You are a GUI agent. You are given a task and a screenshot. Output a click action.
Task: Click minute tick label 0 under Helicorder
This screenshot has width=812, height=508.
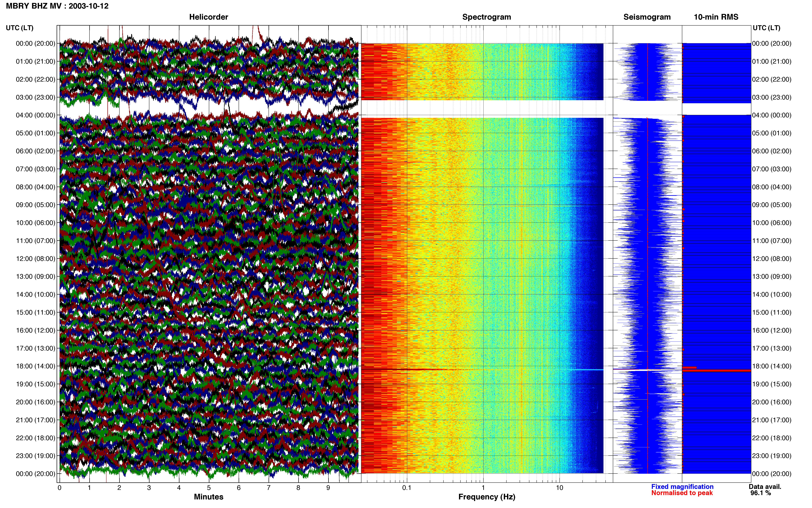click(59, 487)
